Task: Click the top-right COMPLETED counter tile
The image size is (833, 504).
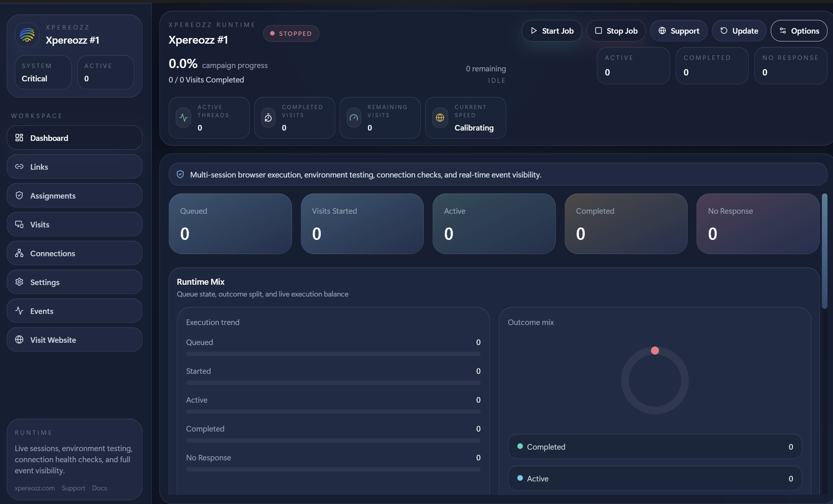Action: [x=712, y=65]
